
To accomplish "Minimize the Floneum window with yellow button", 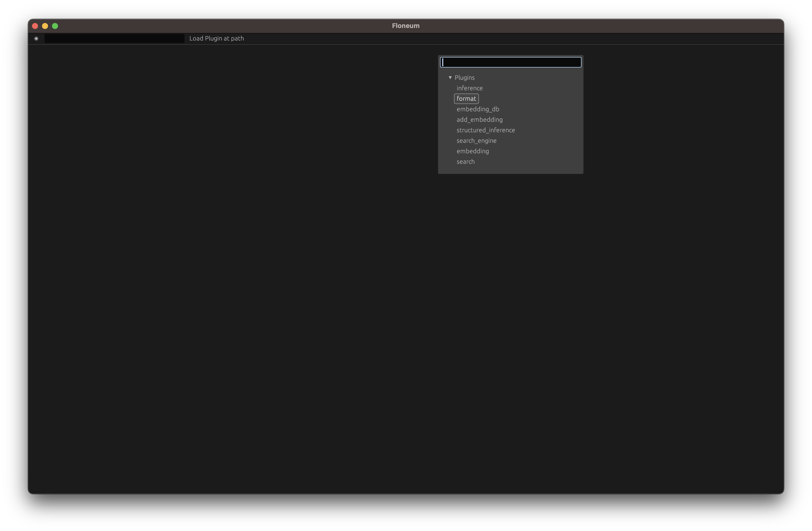I will pyautogui.click(x=45, y=26).
